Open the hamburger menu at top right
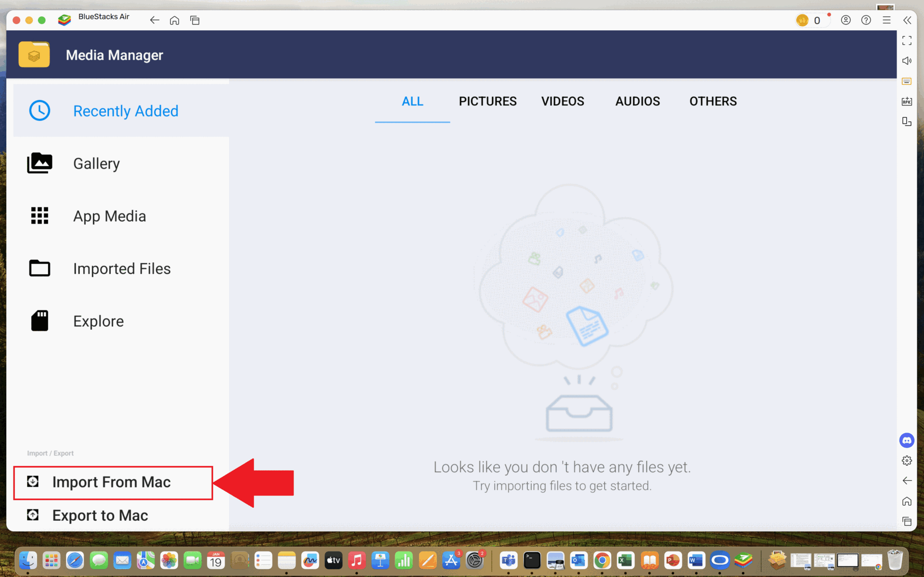The width and height of the screenshot is (924, 577). click(886, 20)
